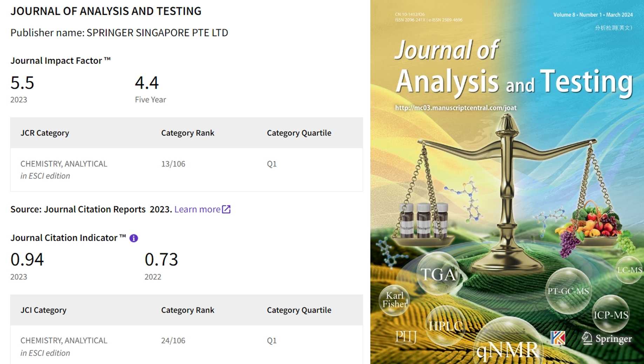The width and height of the screenshot is (644, 364).
Task: Click the rank value 24/106
Action: (x=173, y=341)
